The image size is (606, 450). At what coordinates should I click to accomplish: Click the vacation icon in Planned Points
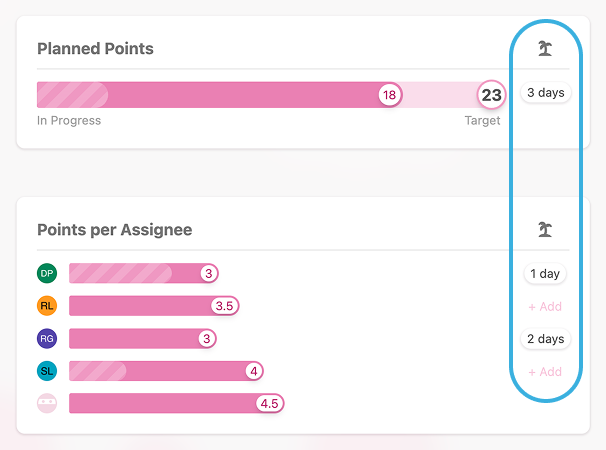[x=544, y=48]
